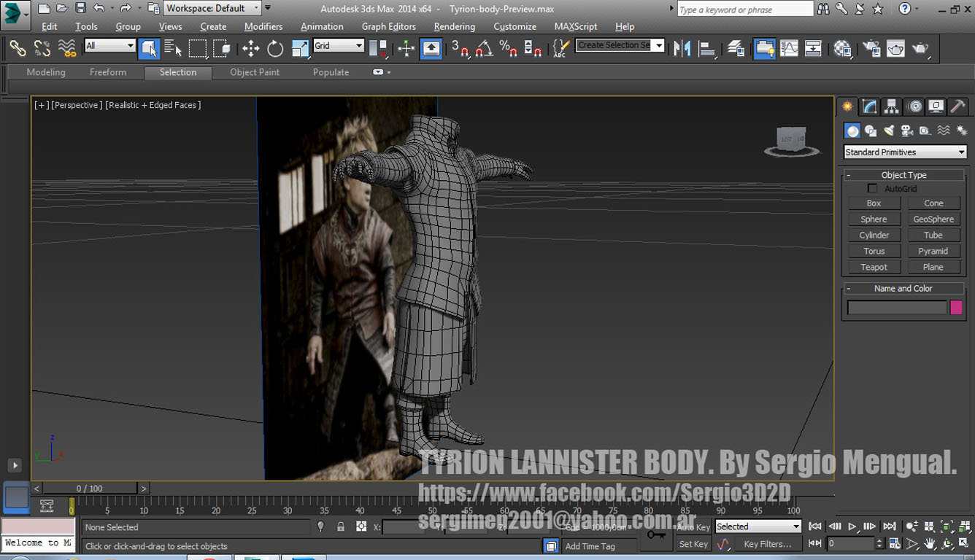Click the Teapot primitive button
Viewport: 975px width, 560px height.
click(874, 267)
